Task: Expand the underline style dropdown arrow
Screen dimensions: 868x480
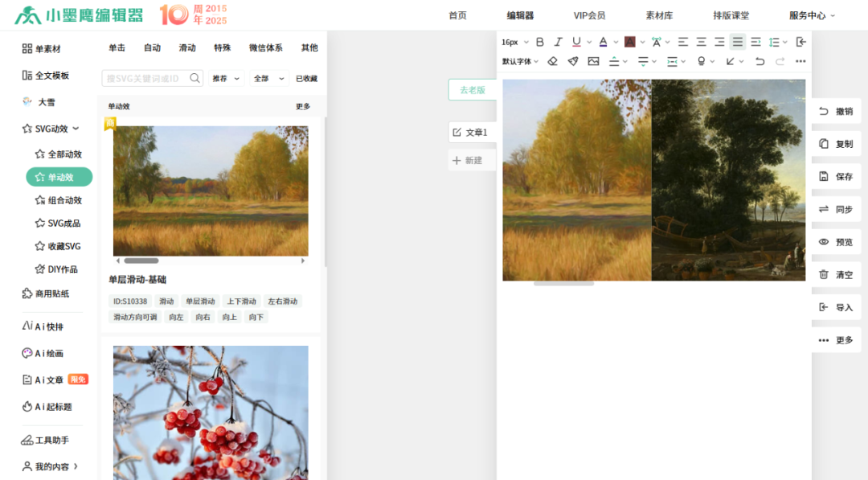Action: tap(589, 42)
